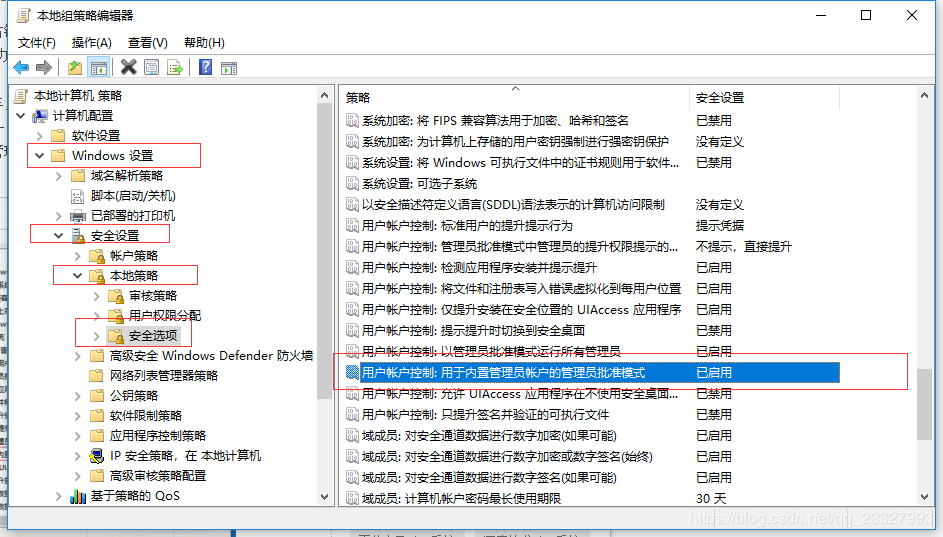
Task: Expand the 软件设置 node
Action: click(40, 136)
